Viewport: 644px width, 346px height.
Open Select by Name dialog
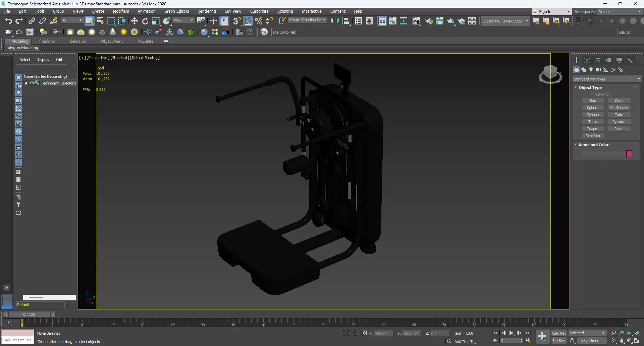click(100, 21)
